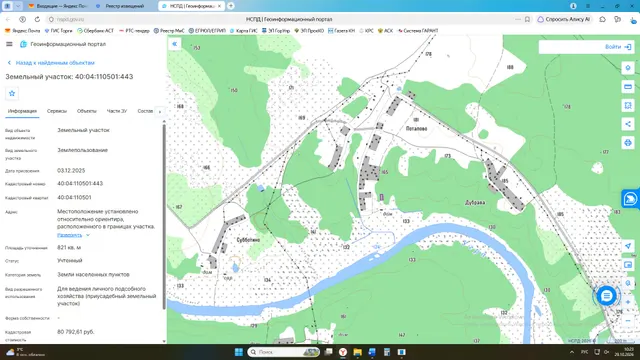
Task: Click the Windows taskbar search field
Action: pos(283,352)
